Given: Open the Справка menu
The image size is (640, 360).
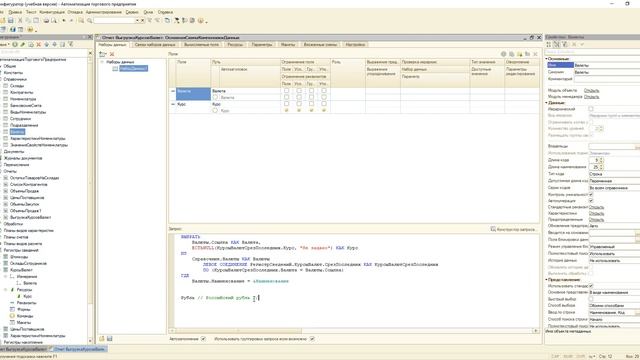Looking at the screenshot, I should (165, 12).
